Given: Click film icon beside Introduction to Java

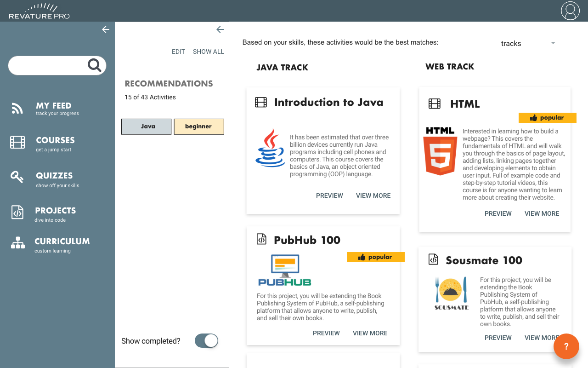Looking at the screenshot, I should (261, 102).
